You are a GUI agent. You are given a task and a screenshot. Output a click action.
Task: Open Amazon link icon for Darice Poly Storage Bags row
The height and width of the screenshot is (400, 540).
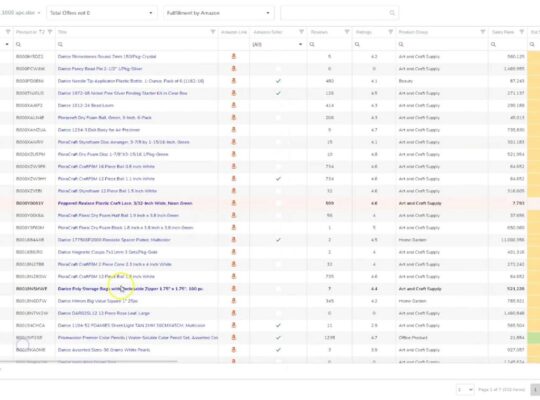(234, 288)
